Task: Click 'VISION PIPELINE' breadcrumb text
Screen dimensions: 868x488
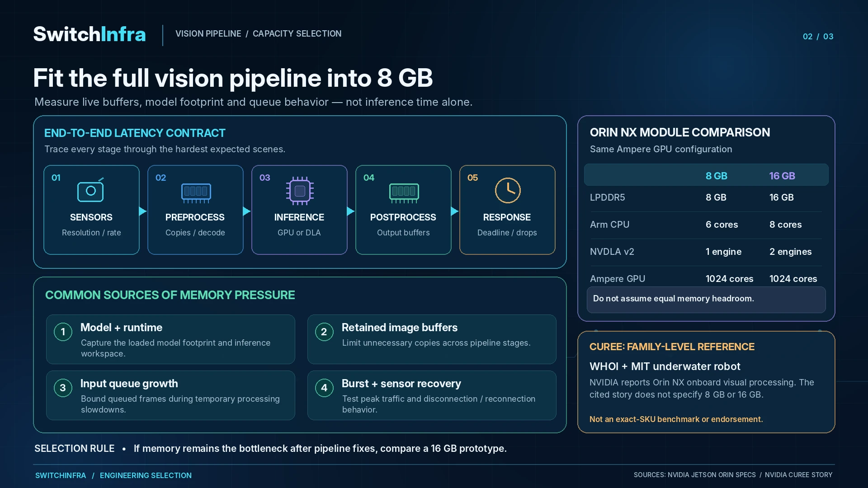Action: coord(208,34)
